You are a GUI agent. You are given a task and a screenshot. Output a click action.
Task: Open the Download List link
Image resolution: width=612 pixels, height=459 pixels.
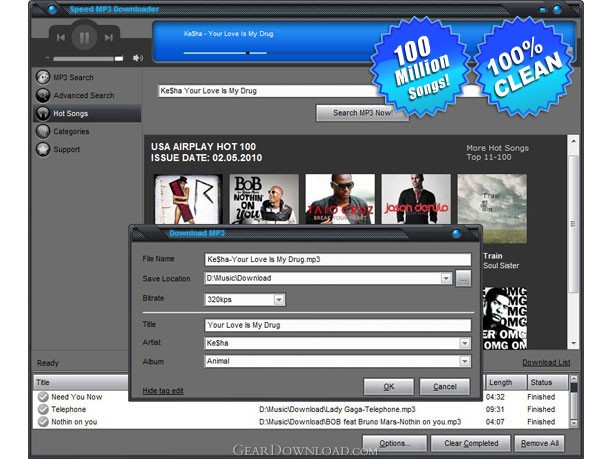pos(546,363)
